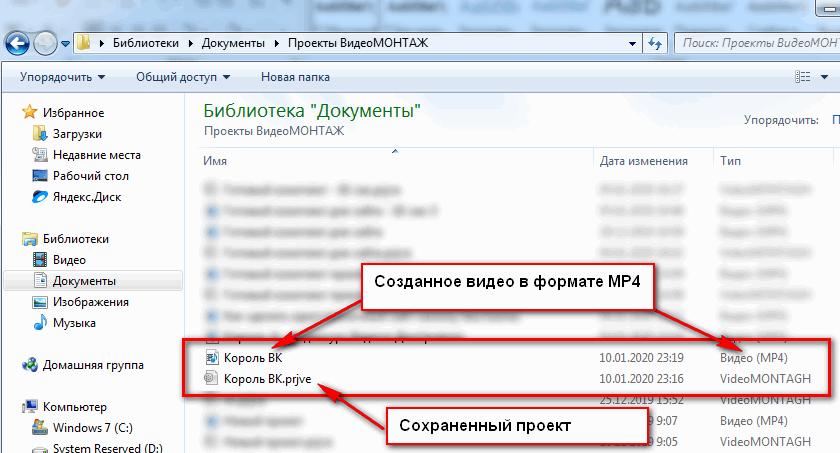
Task: Select the Документы library in sidebar
Action: pyautogui.click(x=84, y=281)
